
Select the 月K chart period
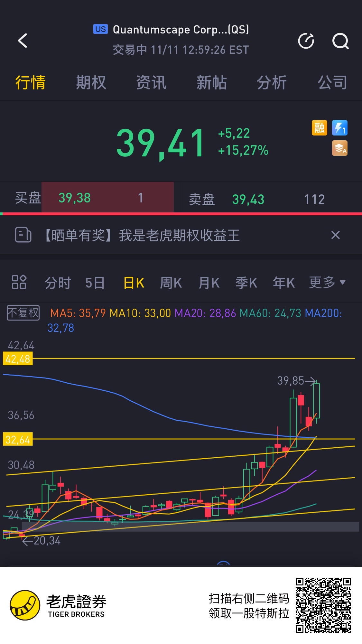(x=209, y=283)
